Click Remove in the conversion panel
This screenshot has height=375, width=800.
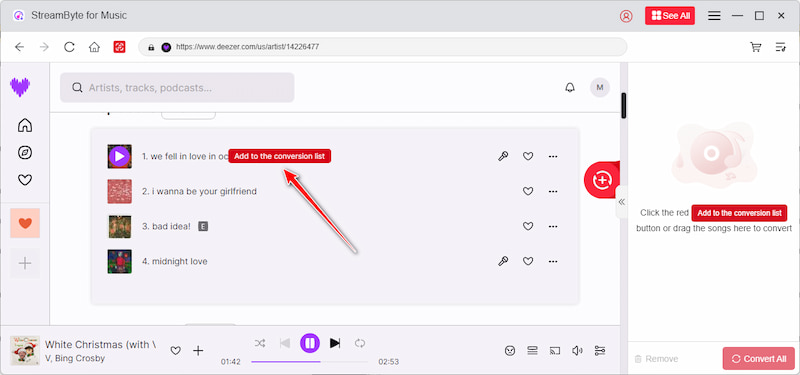[656, 359]
